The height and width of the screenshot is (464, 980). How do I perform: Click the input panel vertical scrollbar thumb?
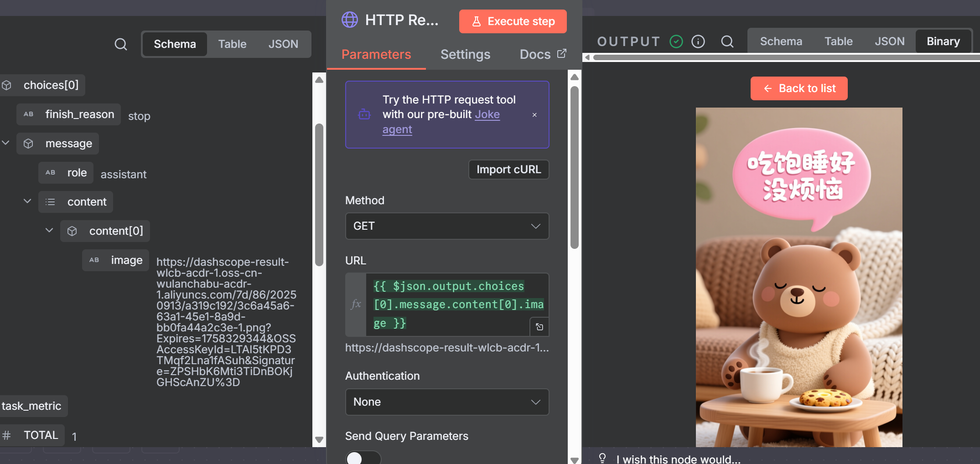pos(319,195)
